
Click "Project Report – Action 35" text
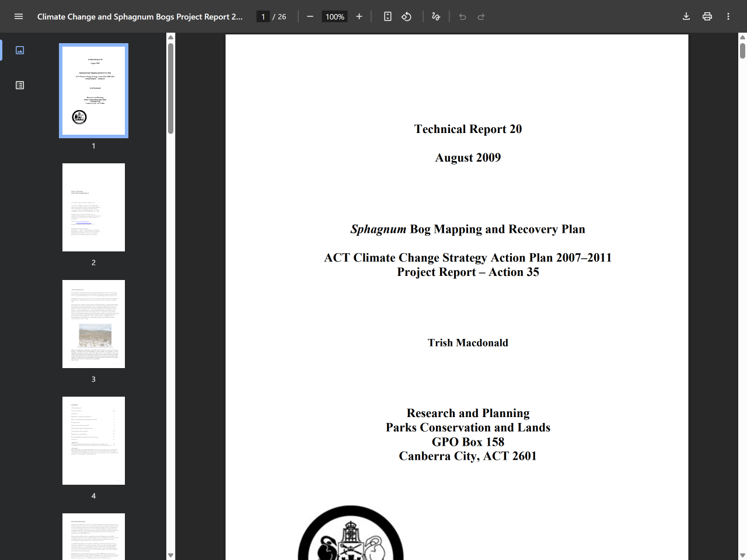point(468,272)
